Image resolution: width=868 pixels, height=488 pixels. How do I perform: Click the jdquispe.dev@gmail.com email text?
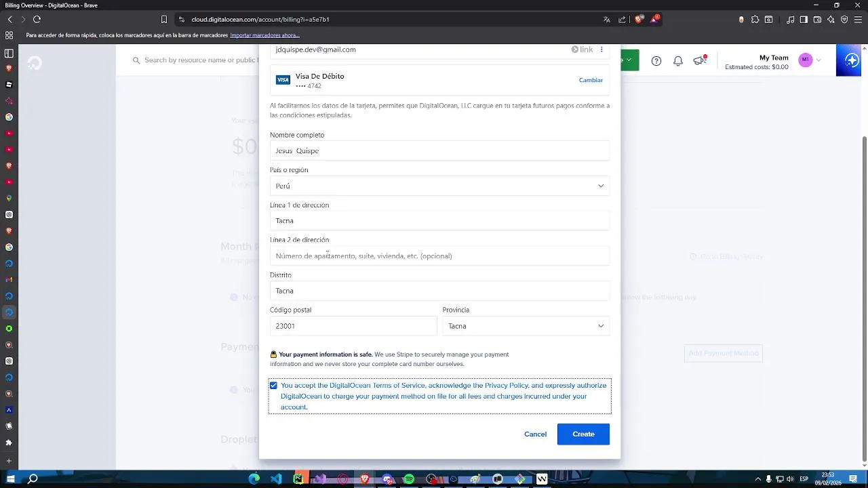pos(316,49)
